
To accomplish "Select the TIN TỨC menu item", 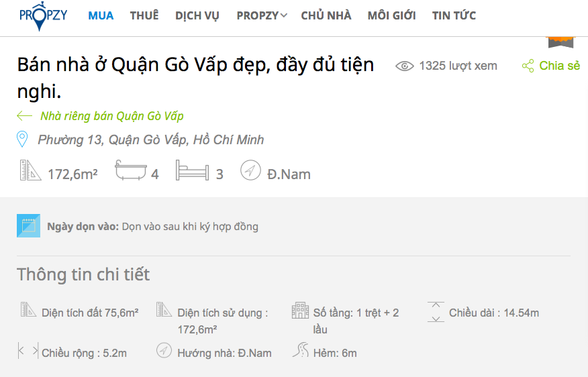I will click(454, 15).
